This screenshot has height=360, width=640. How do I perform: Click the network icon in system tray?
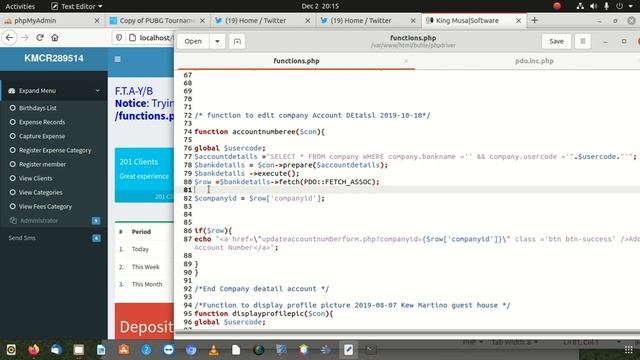(x=580, y=6)
